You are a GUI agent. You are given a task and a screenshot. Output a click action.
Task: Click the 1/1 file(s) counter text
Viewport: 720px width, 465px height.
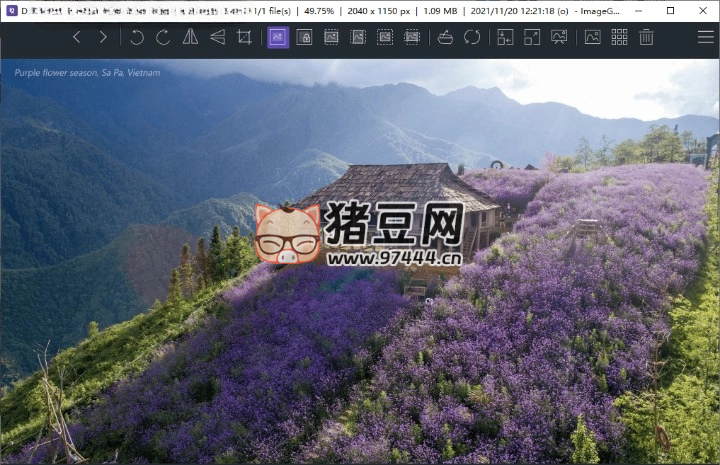[x=272, y=11]
